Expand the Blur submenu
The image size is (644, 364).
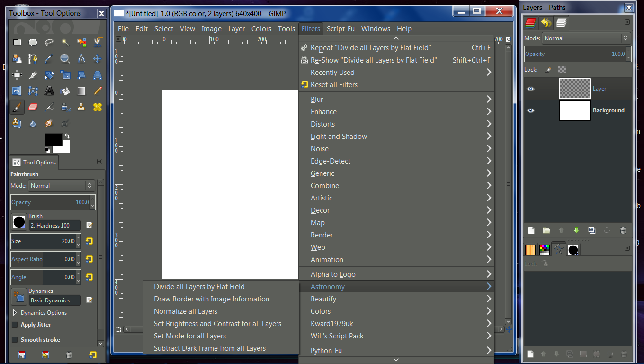(397, 100)
